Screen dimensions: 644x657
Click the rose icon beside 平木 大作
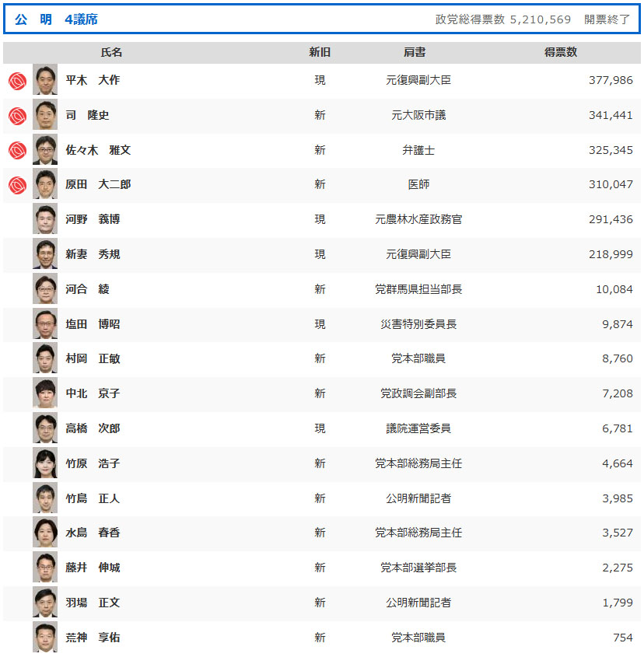tap(18, 81)
